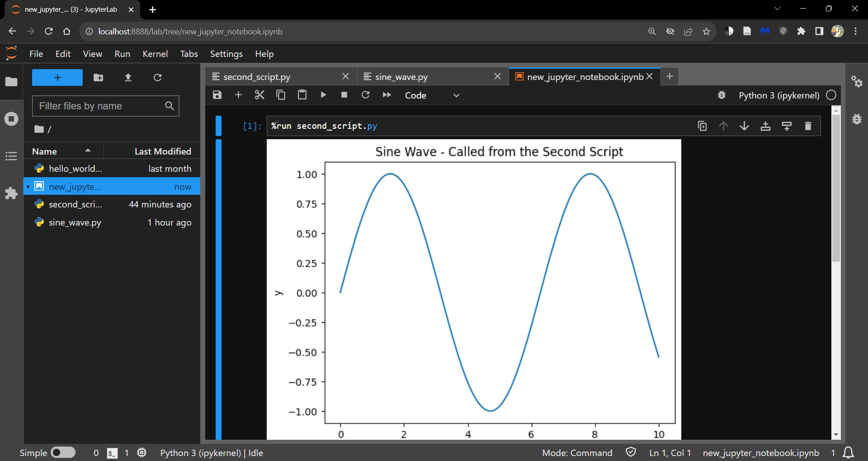Toggle the kernel status indicator circle

coord(831,95)
